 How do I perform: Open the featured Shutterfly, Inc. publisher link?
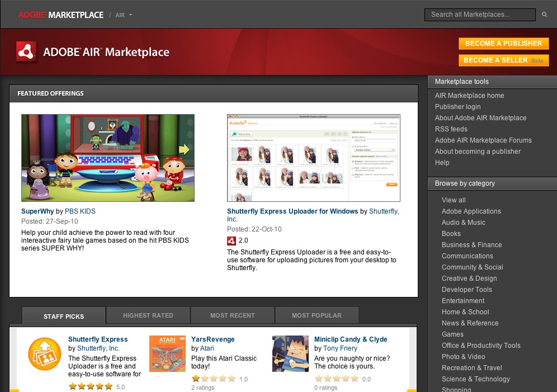384,211
